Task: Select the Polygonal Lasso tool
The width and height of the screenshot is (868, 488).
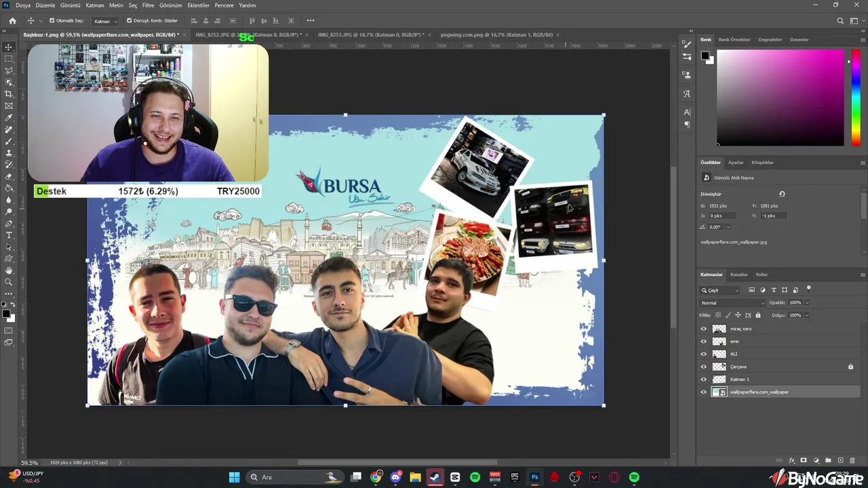Action: (9, 70)
